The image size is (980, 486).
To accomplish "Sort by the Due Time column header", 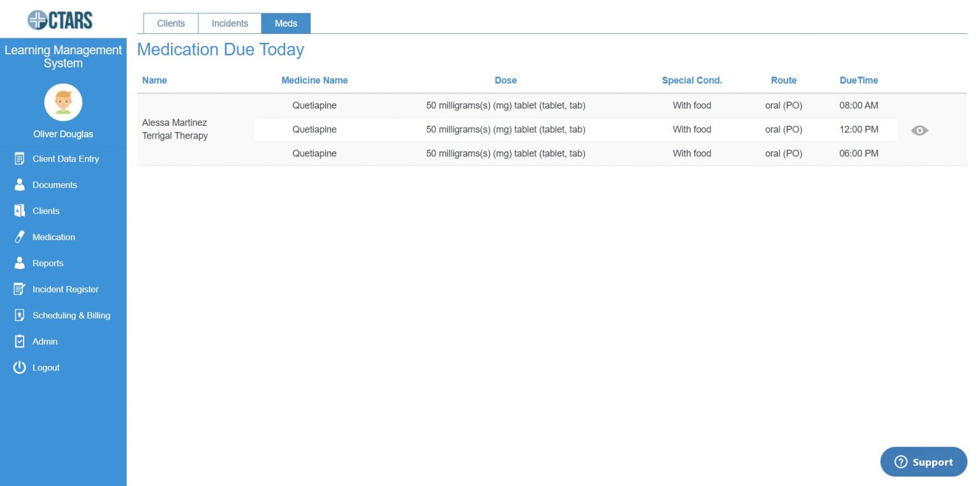I will pyautogui.click(x=858, y=80).
